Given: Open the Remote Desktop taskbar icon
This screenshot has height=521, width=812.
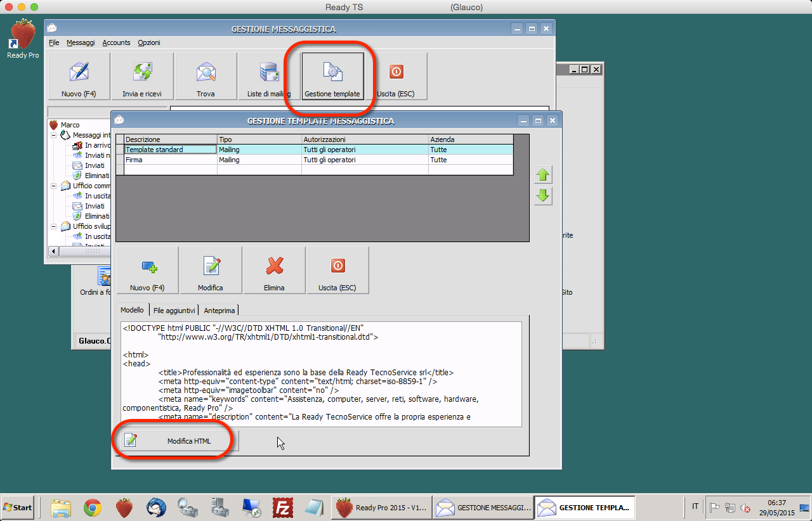Looking at the screenshot, I should (251, 508).
